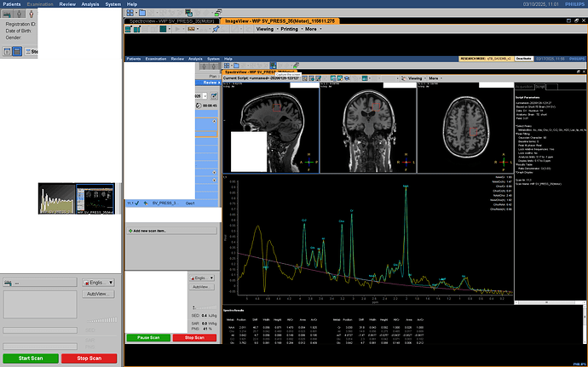588x367 pixels.
Task: Select the SV_PRESS scan row numbered 11.1
Action: (172, 204)
